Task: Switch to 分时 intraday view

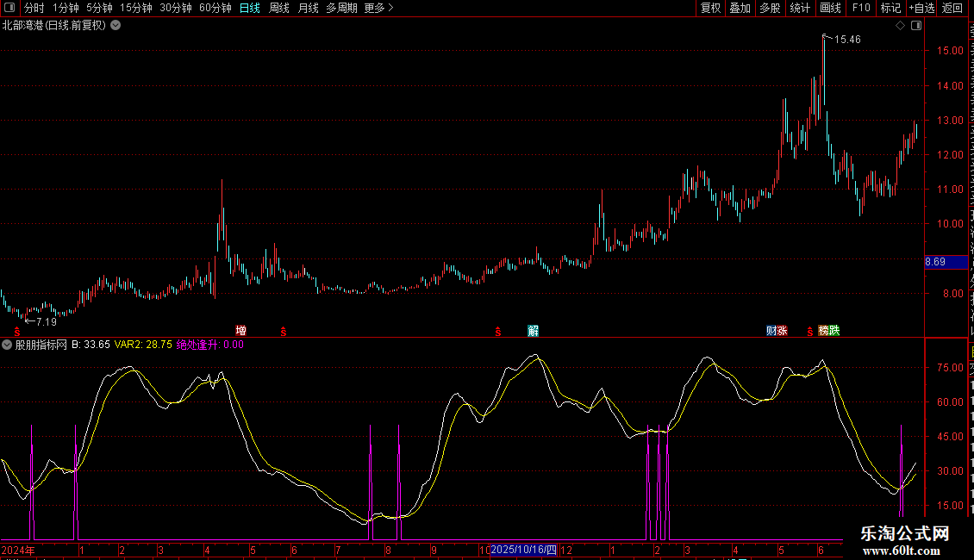Action: [34, 8]
